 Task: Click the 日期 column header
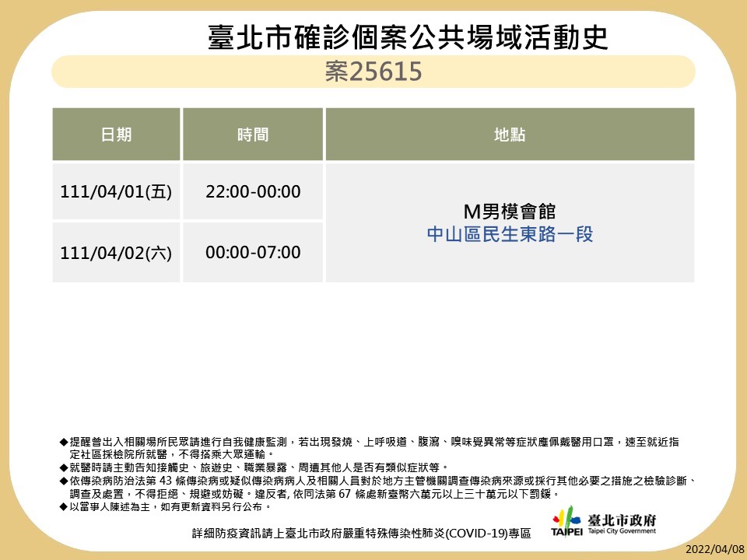click(116, 135)
